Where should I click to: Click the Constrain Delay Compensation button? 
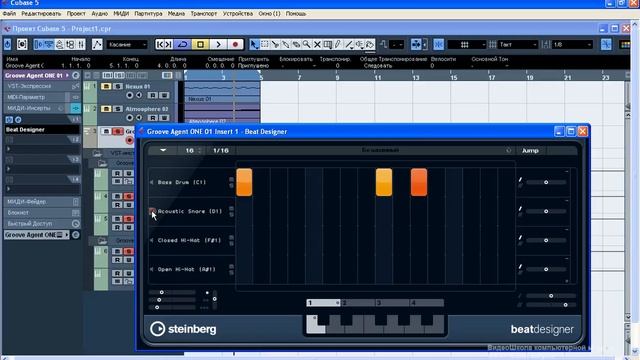click(22, 44)
